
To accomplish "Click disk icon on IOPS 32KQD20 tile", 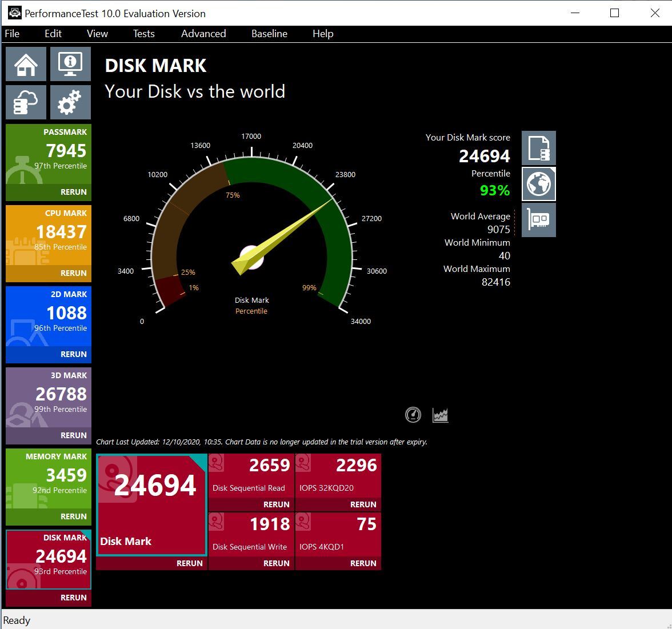I will pyautogui.click(x=303, y=463).
